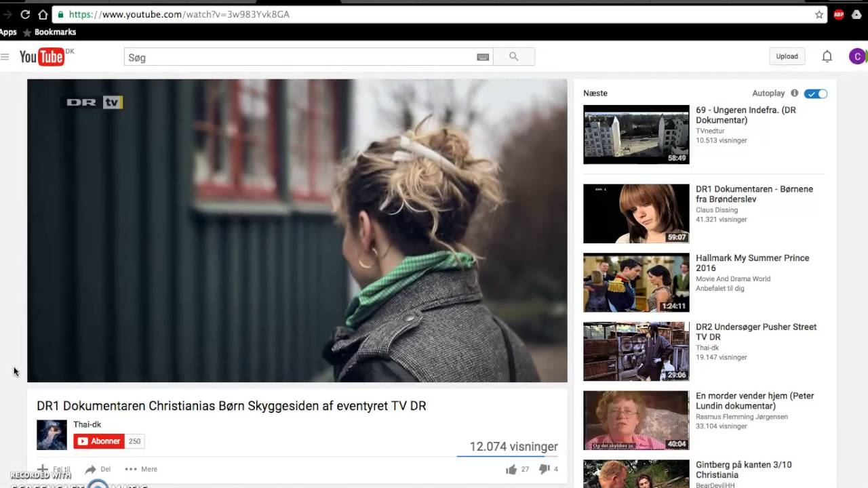
Task: Click the 10.513 visninger text
Action: pos(721,140)
